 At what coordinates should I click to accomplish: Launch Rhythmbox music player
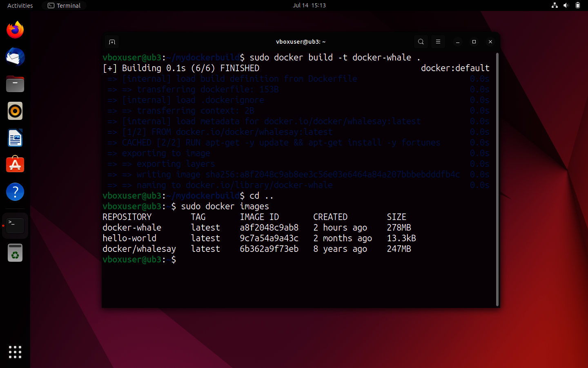[x=15, y=111]
